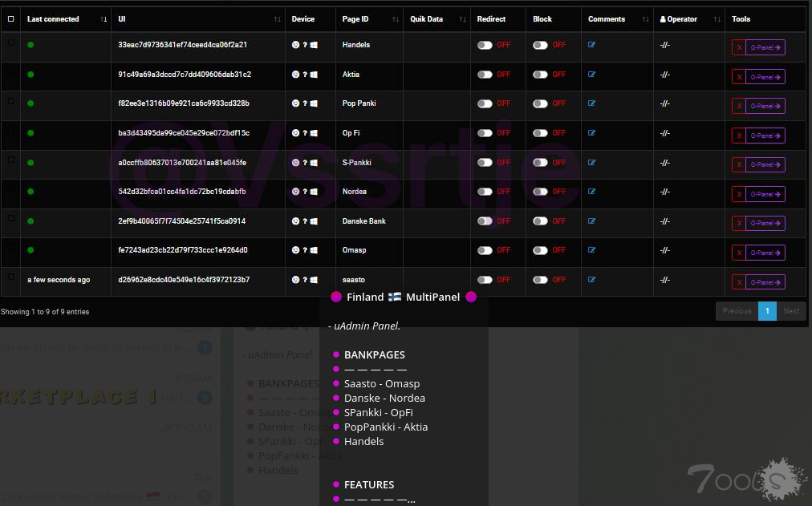Click red X button in Op Fi row
This screenshot has height=506, width=812.
(739, 136)
